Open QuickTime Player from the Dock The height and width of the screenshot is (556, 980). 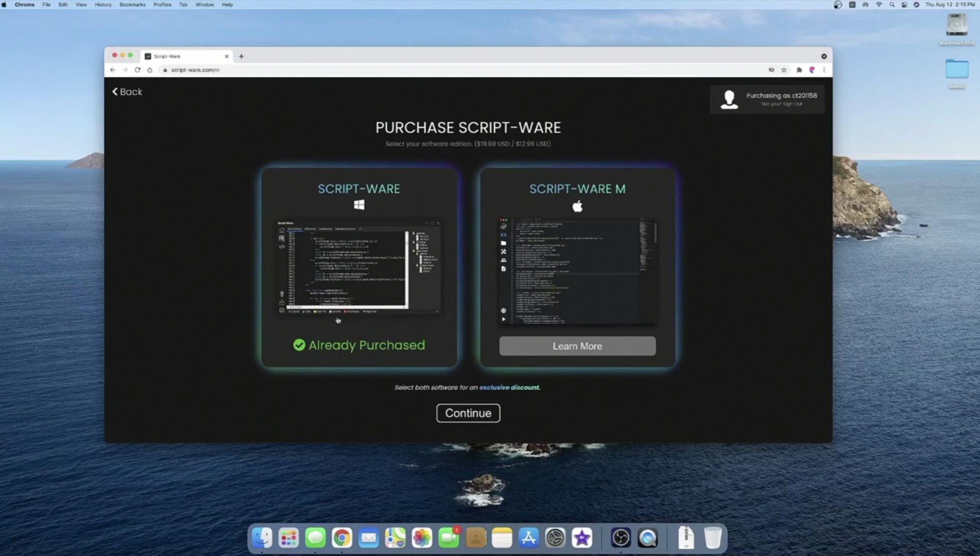click(648, 538)
